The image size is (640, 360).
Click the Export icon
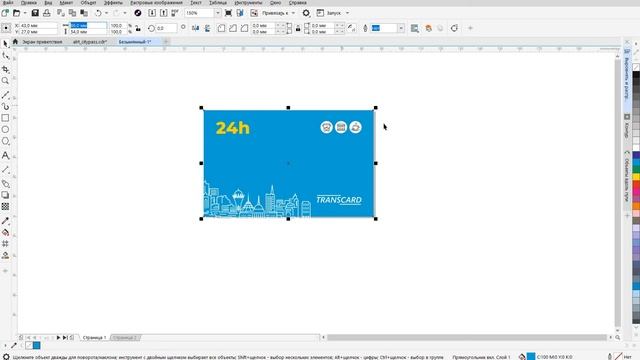tap(163, 13)
